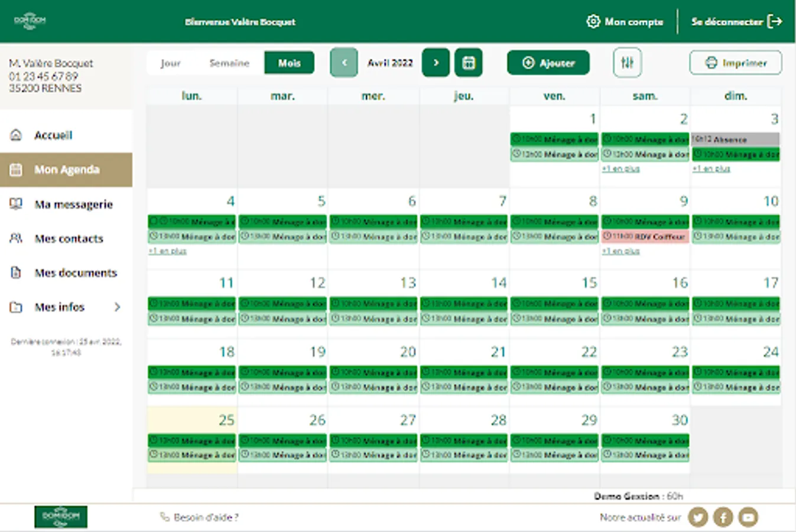Open the 13h00 Ménage event on April 1

pos(554,154)
